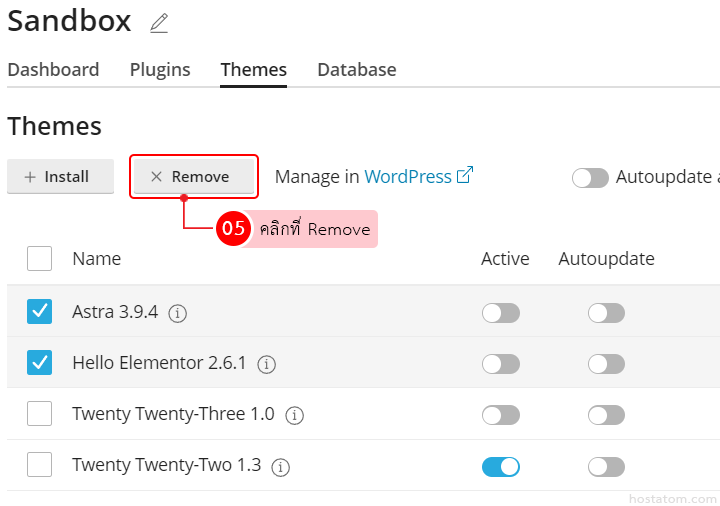720x506 pixels.
Task: Click the pencil edit icon beside Sandbox
Action: 159,23
